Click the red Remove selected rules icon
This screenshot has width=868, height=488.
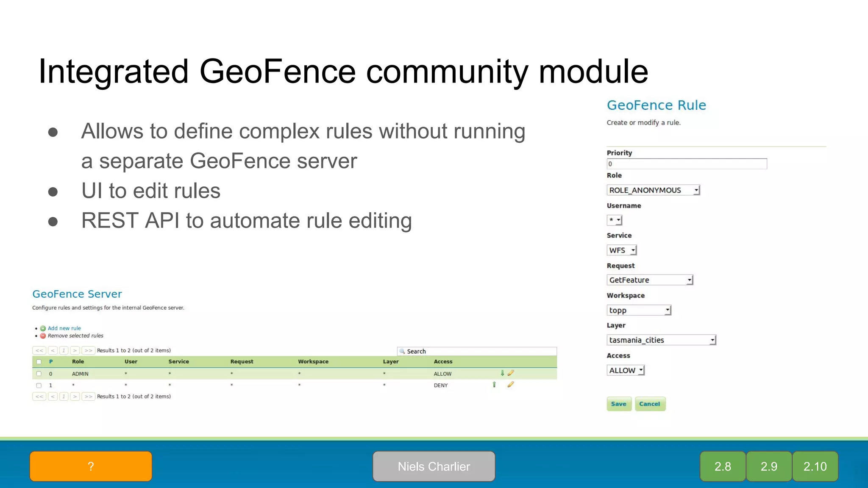click(43, 336)
